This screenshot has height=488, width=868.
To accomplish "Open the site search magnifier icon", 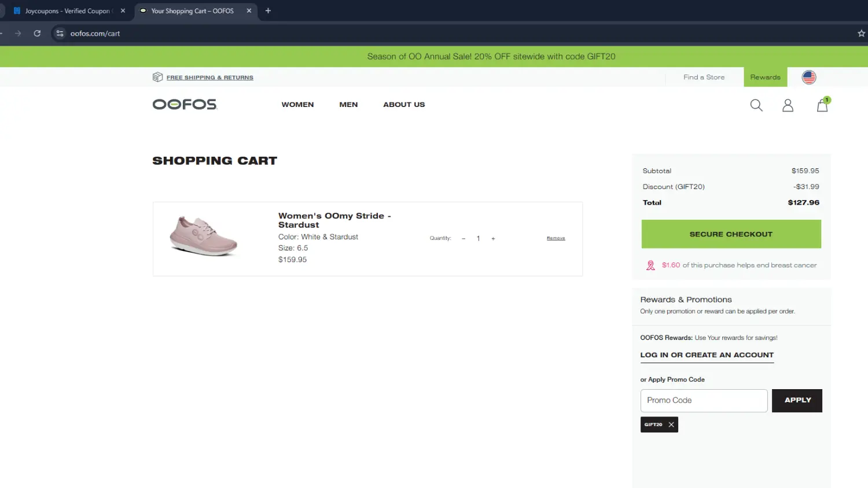I will (x=756, y=105).
